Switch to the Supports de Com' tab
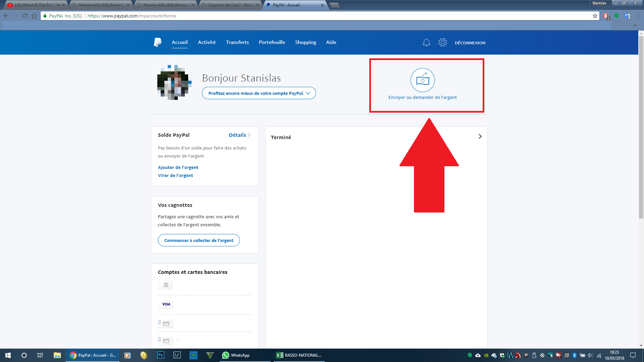The image size is (644, 362). (230, 5)
